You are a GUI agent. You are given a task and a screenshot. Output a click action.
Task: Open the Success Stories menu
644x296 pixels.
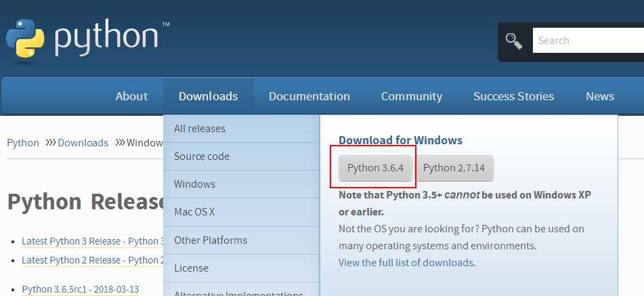coord(513,96)
